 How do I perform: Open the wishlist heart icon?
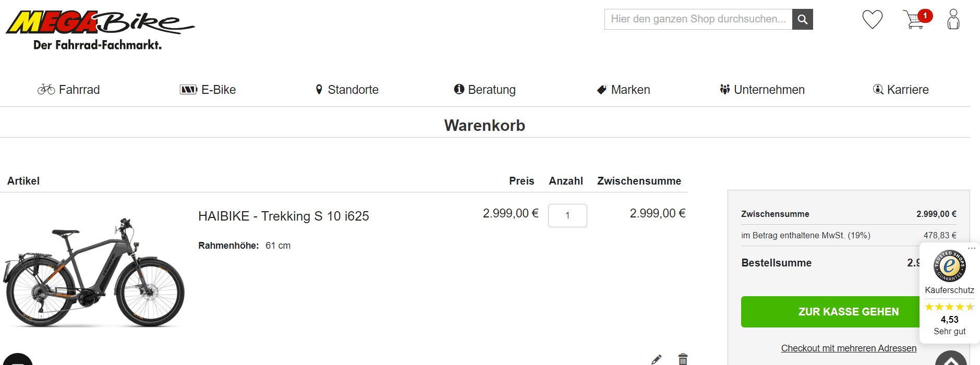click(872, 20)
